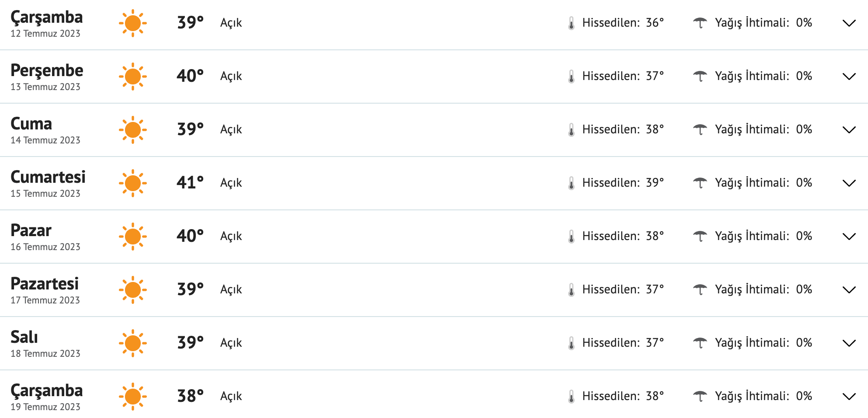The image size is (868, 418).
Task: Click the thermometer icon in Pazar row
Action: pyautogui.click(x=571, y=237)
